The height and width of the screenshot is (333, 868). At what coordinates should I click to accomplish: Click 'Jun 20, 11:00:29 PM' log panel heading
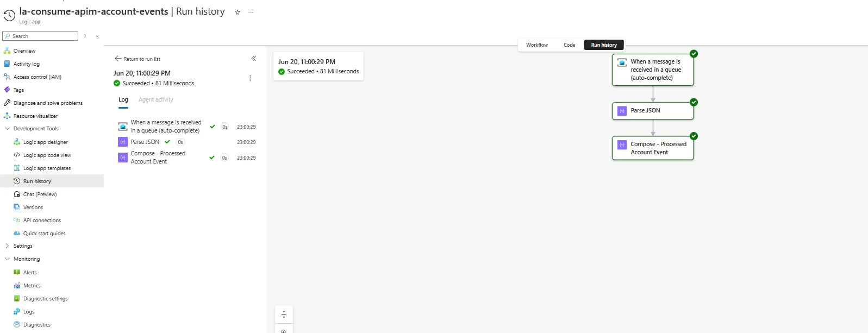[142, 73]
